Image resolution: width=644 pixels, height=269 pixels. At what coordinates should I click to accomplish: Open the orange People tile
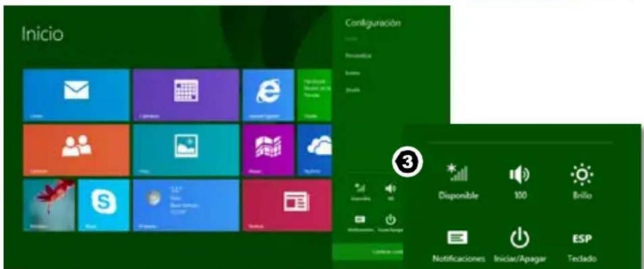click(76, 151)
